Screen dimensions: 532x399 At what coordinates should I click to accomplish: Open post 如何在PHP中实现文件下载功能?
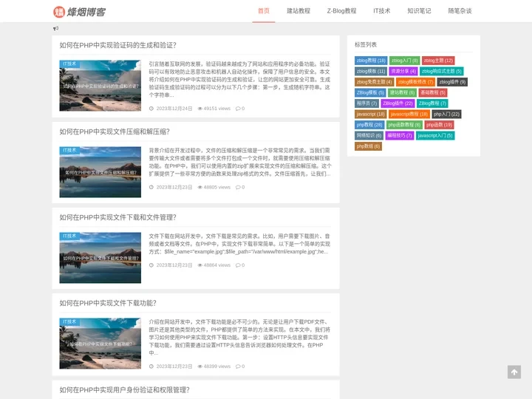tap(108, 303)
